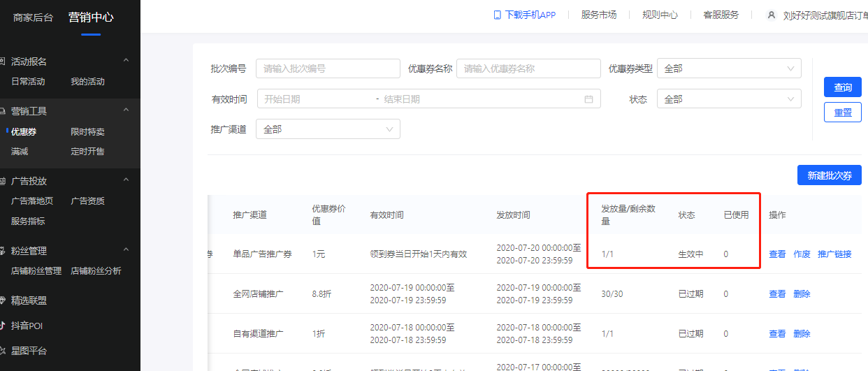Click the user avatar icon in header
The image size is (868, 371).
(x=772, y=15)
